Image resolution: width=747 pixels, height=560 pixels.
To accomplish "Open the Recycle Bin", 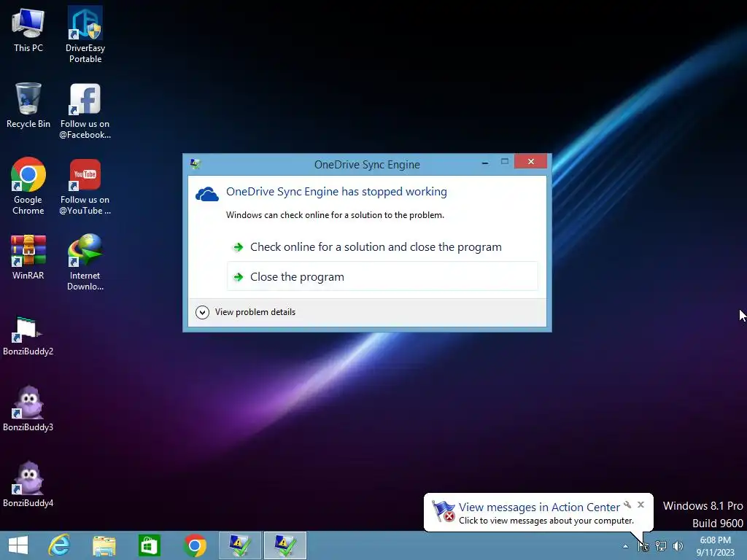I will point(28,105).
